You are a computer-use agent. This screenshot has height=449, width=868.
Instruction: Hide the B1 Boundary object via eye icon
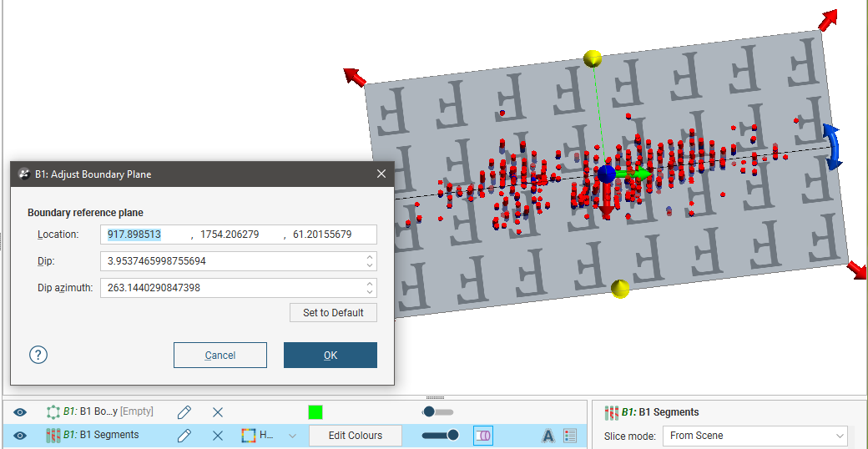click(20, 412)
